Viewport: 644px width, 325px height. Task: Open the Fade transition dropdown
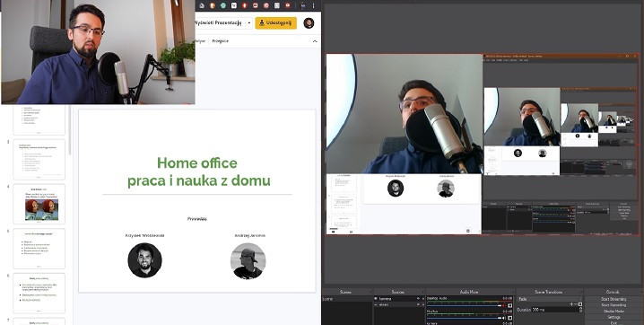pyautogui.click(x=550, y=299)
